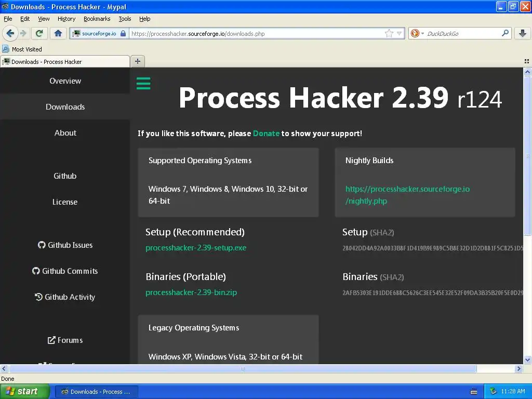Reload the page with the refresh icon
Image resolution: width=532 pixels, height=399 pixels.
[x=39, y=33]
